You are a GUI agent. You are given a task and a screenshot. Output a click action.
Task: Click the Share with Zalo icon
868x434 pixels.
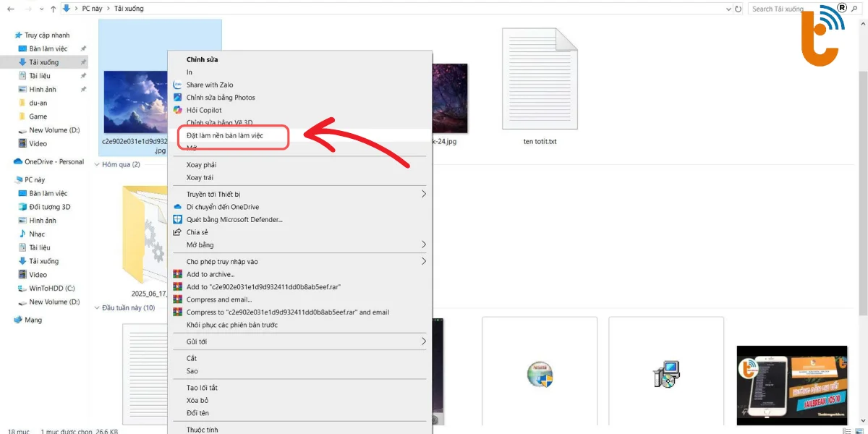coord(178,85)
